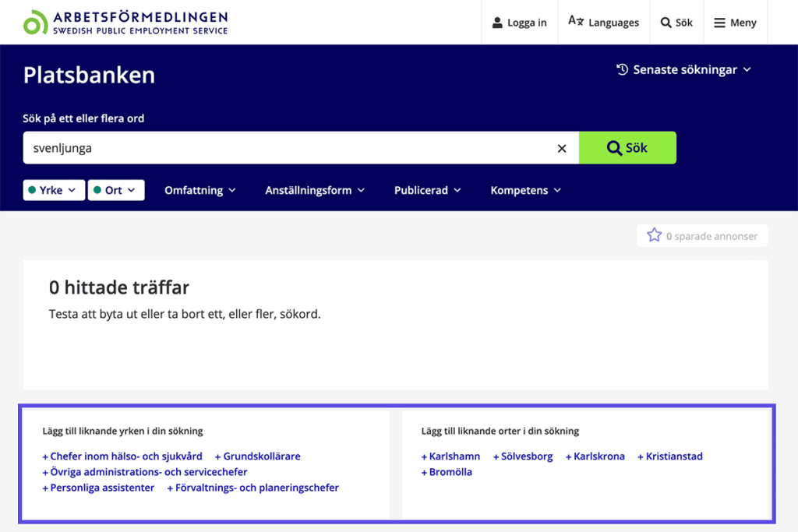Expand the Anställningsform filter
Screen dimensions: 798x532
[315, 190]
